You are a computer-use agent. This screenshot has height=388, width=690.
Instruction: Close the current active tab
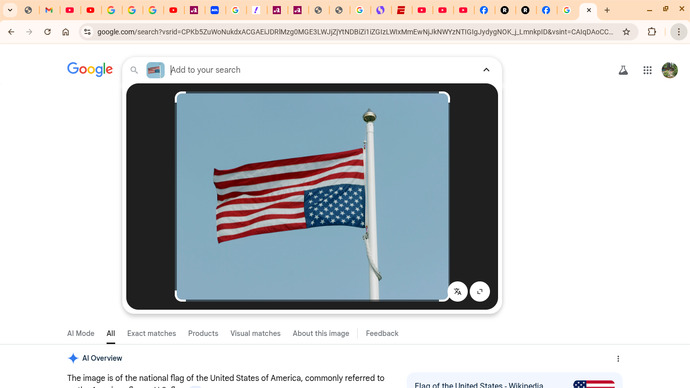pyautogui.click(x=589, y=10)
